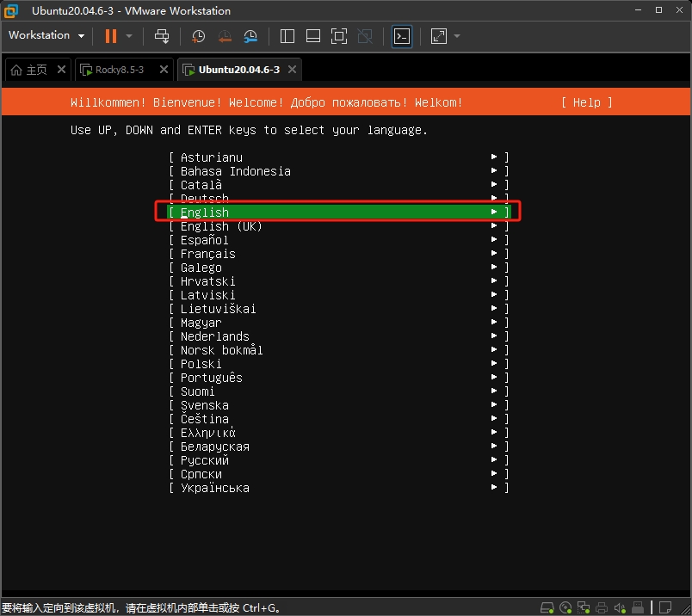692x616 pixels.
Task: Choose Español from language list
Action: pos(338,240)
